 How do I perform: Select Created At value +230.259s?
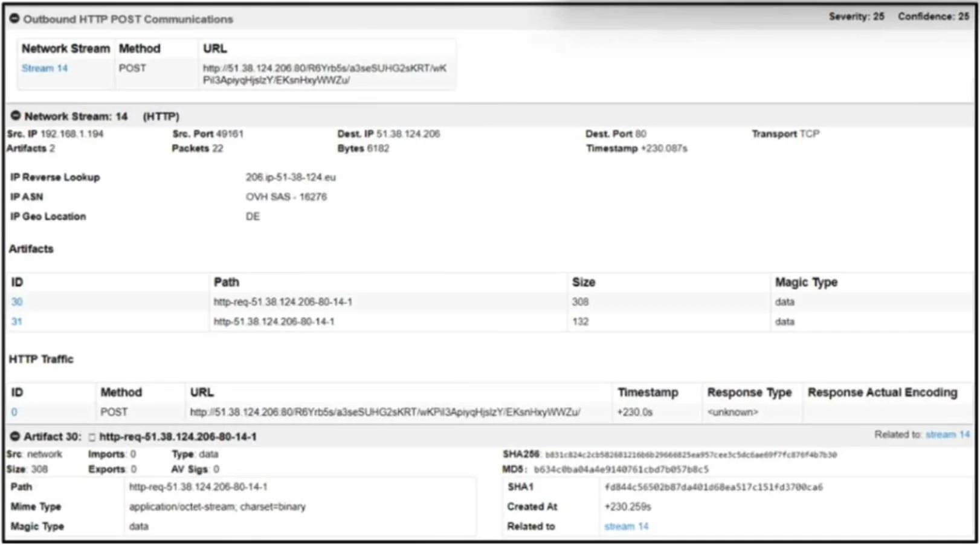tap(628, 506)
